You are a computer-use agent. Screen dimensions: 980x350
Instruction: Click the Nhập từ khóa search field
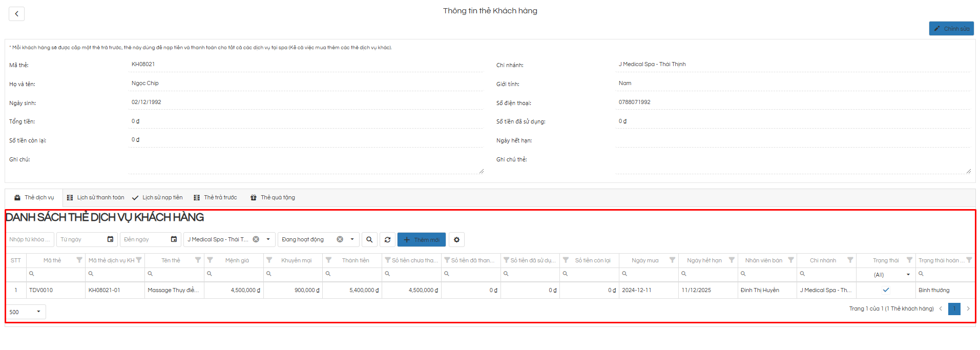pyautogui.click(x=29, y=239)
